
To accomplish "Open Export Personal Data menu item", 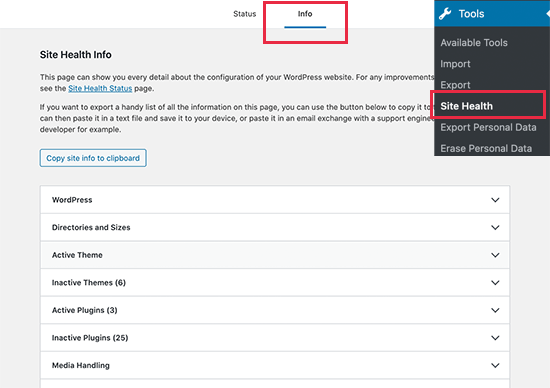I will [x=488, y=127].
